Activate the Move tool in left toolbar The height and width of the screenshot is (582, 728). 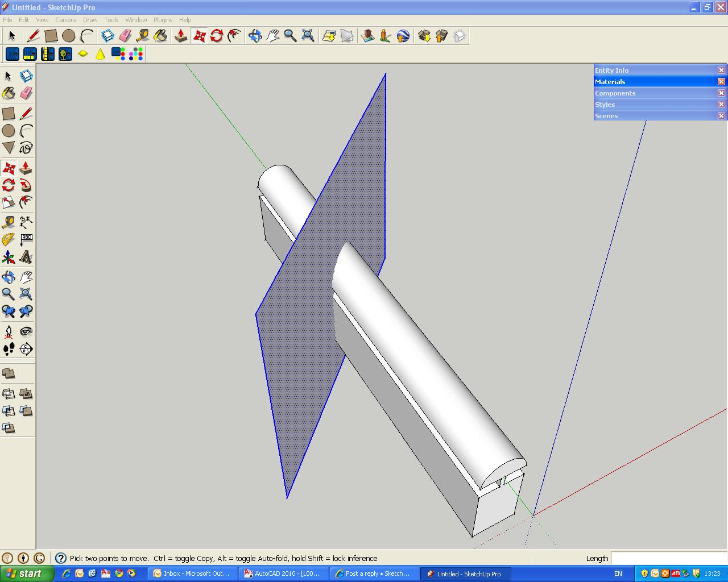(x=9, y=168)
